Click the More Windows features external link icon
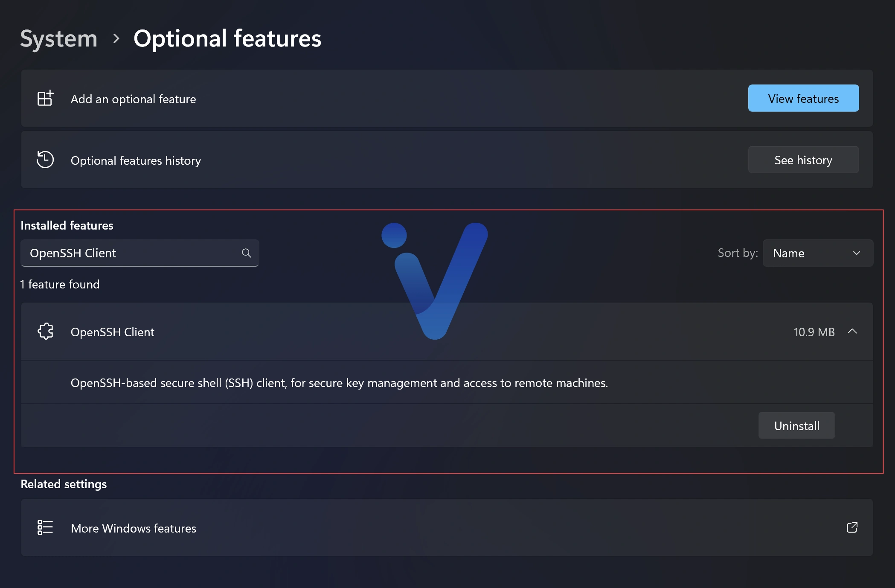895x588 pixels. coord(851,527)
